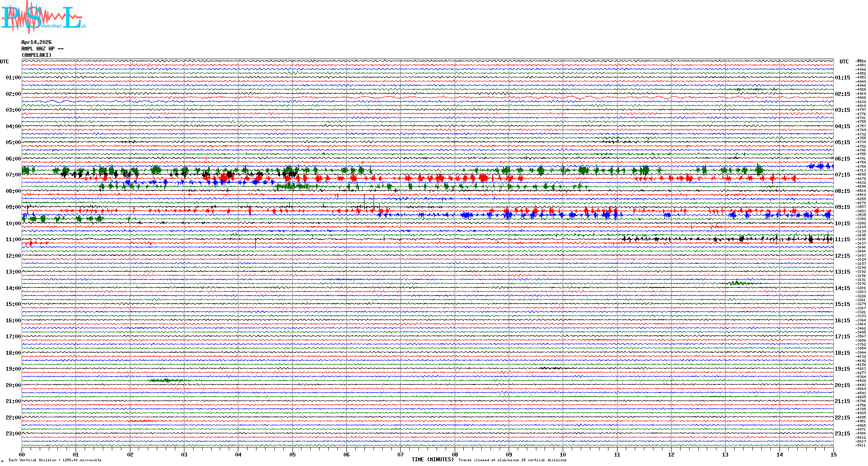
Task: Click minute marker 10 on bottom axis
Action: tap(563, 454)
